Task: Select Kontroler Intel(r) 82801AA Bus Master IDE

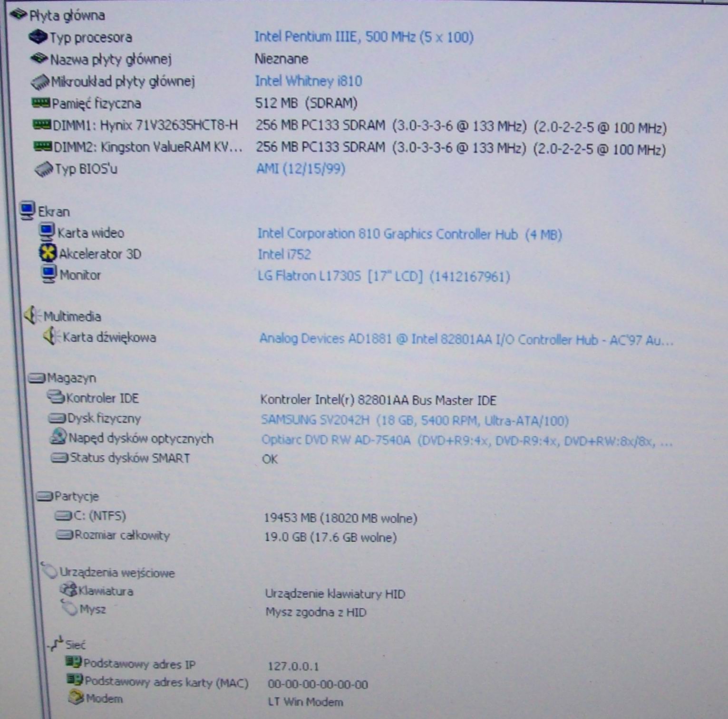Action: [x=378, y=400]
